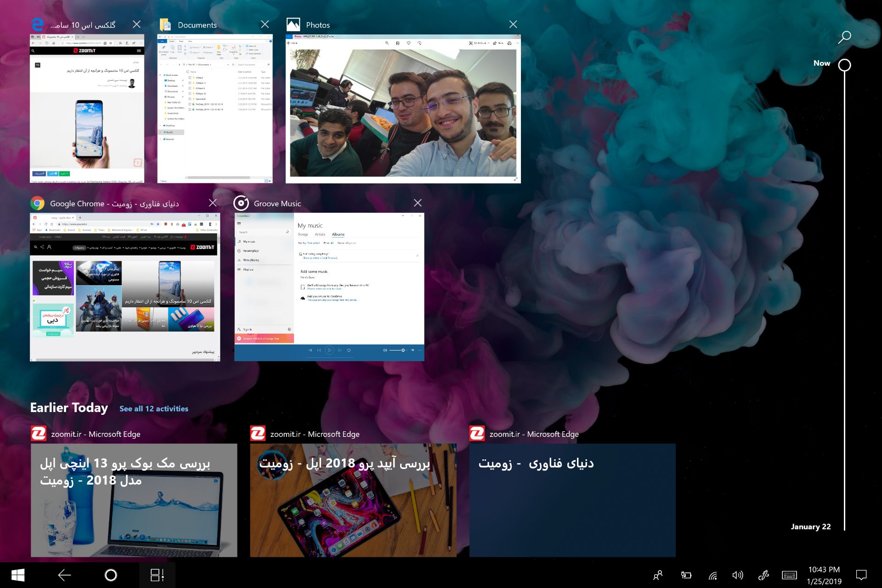
Task: Click zoomit logo on third Edge activity
Action: [477, 434]
